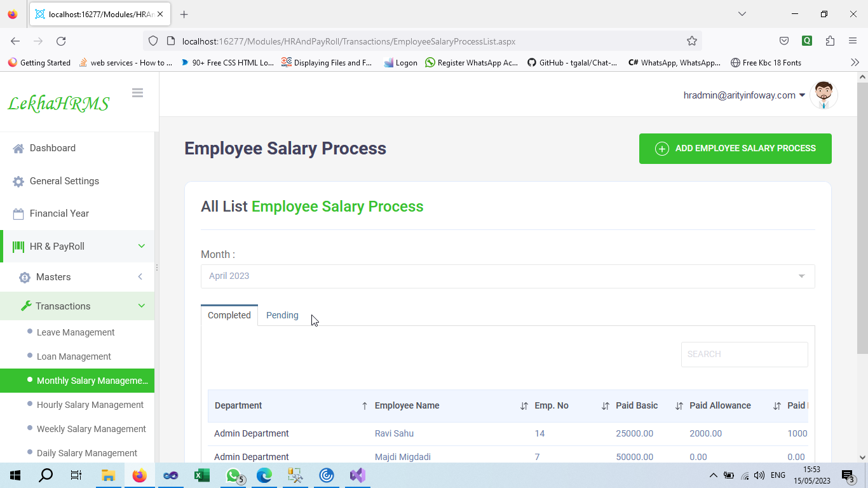Show more bookmarks with the double chevron
This screenshot has height=488, width=868.
tap(855, 63)
